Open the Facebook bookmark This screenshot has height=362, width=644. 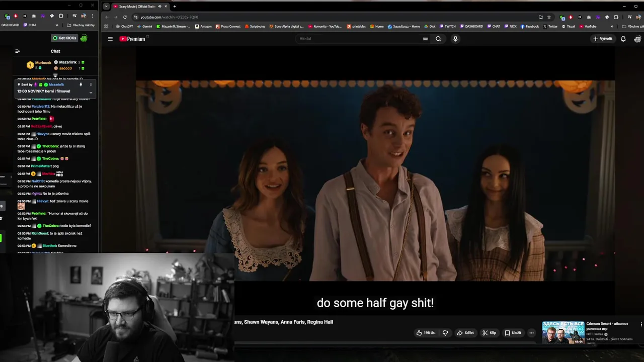529,26
